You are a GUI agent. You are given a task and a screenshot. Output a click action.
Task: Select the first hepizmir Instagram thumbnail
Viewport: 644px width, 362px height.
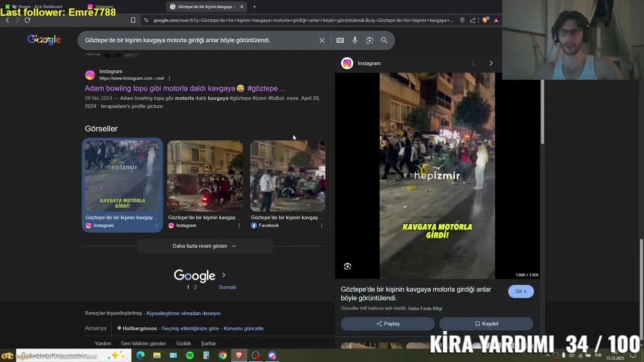click(x=122, y=175)
